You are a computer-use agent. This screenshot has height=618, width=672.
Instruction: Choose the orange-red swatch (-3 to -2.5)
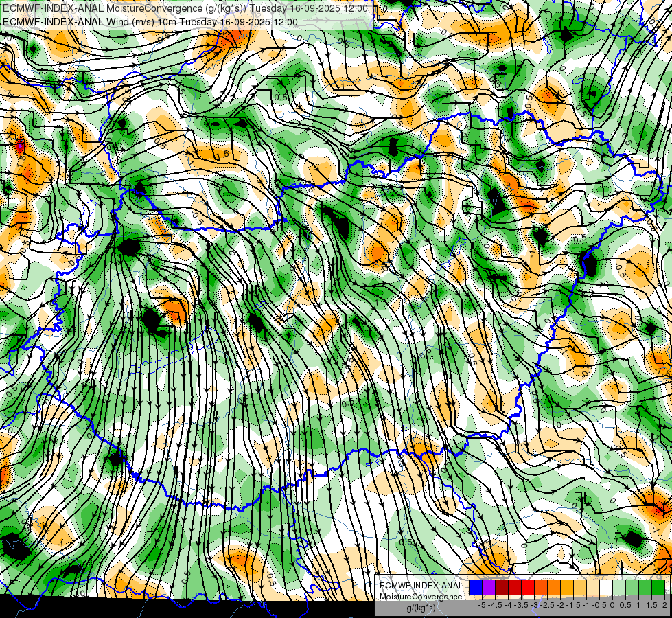pyautogui.click(x=541, y=587)
